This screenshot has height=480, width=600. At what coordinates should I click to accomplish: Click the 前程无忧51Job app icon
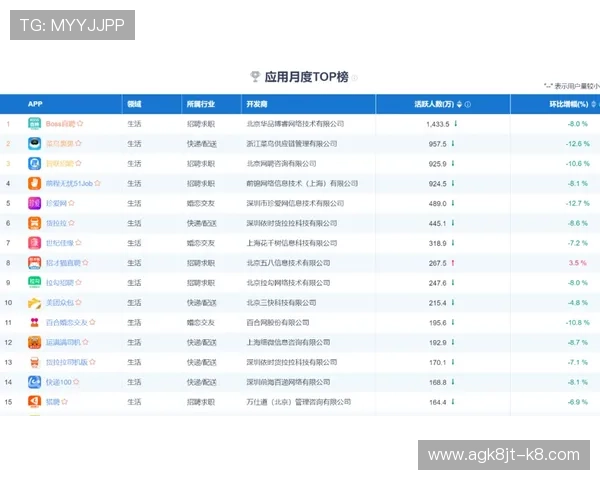click(x=34, y=183)
